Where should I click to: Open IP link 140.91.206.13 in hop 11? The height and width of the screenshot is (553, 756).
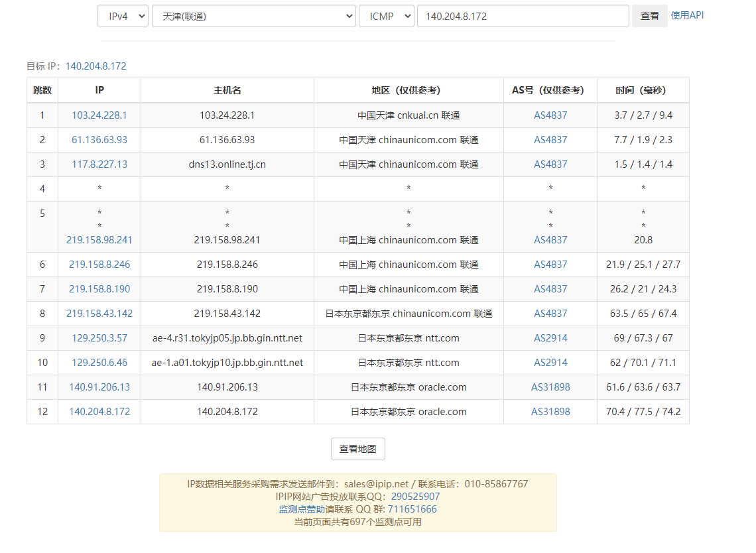pyautogui.click(x=99, y=387)
